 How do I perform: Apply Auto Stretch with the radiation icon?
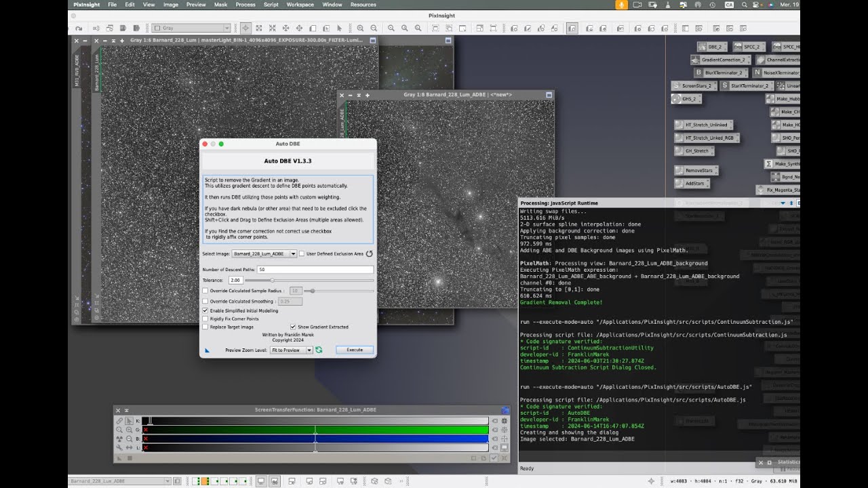pyautogui.click(x=119, y=439)
